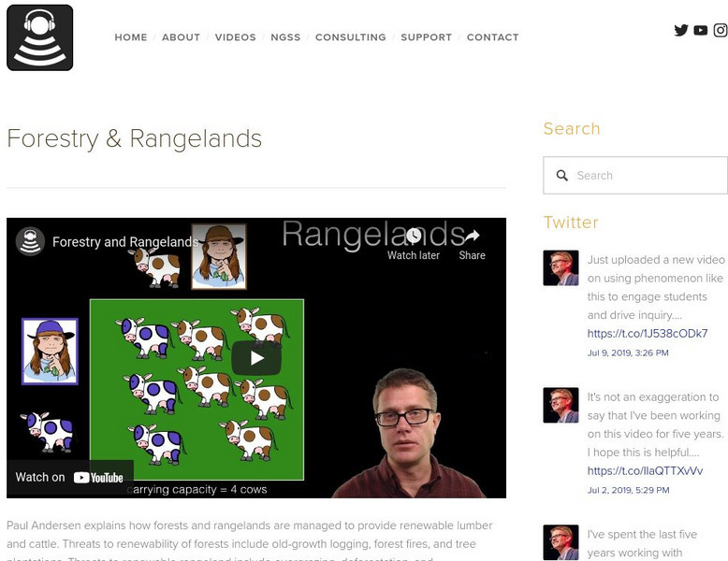Click first tweet's profile thumbnail
This screenshot has height=561, width=728.
561,267
